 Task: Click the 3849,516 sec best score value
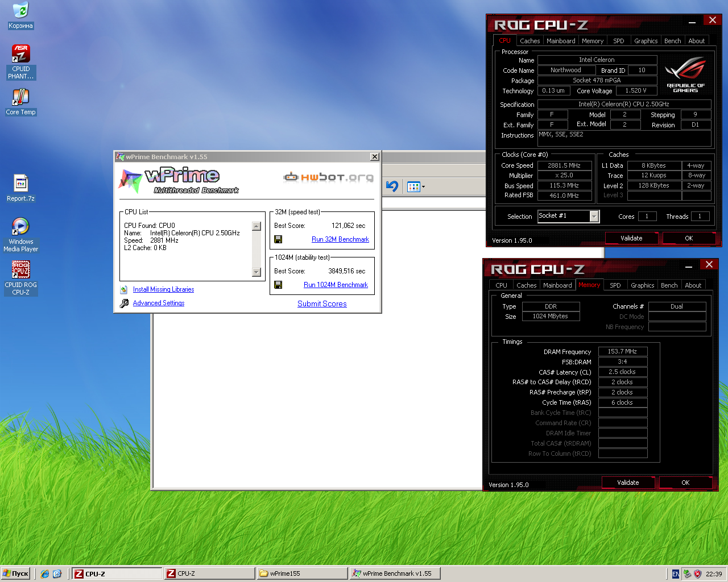[x=346, y=271]
